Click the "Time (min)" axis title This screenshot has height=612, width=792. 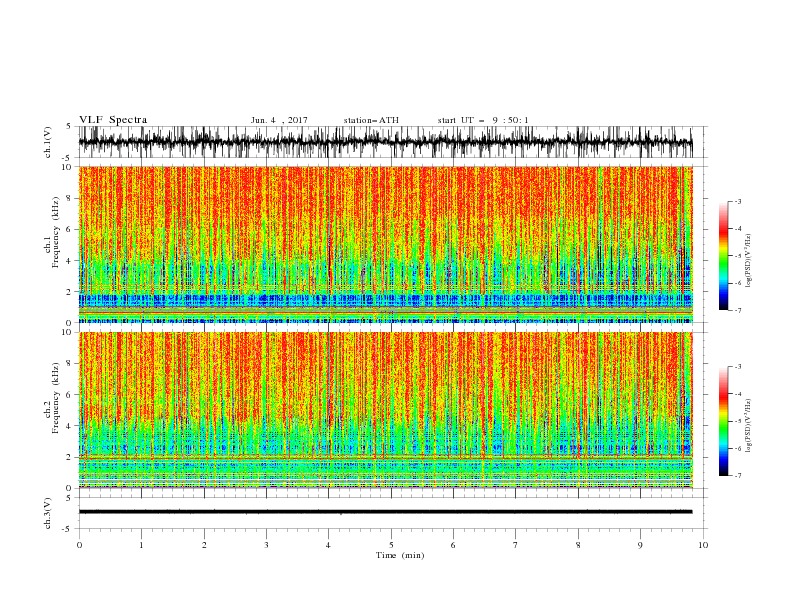(400, 555)
